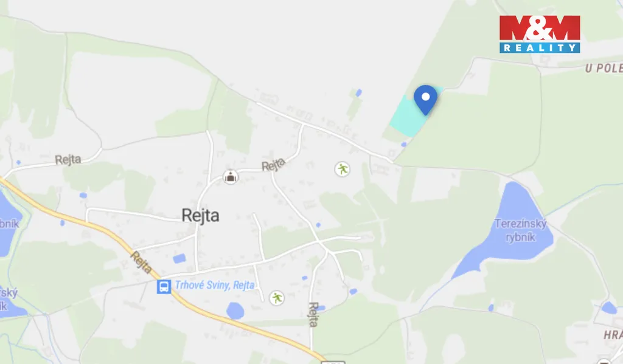Click the Rejta street label on the yellow road
The height and width of the screenshot is (364, 623).
click(141, 263)
